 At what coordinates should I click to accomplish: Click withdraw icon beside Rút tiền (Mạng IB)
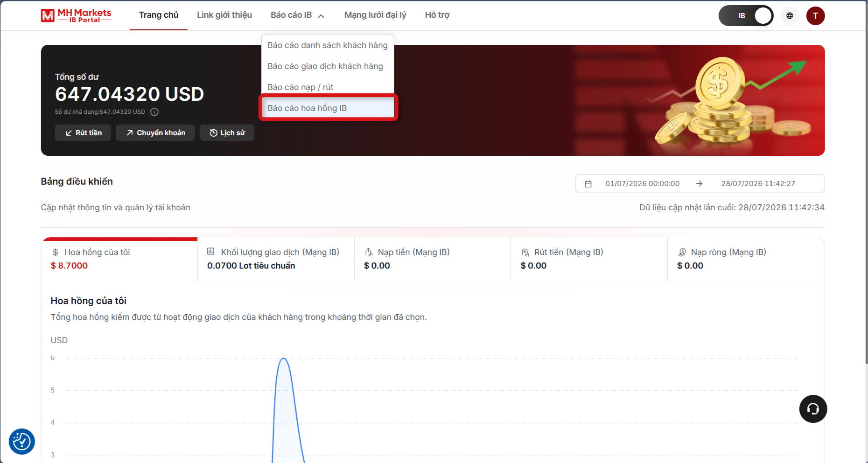click(525, 252)
